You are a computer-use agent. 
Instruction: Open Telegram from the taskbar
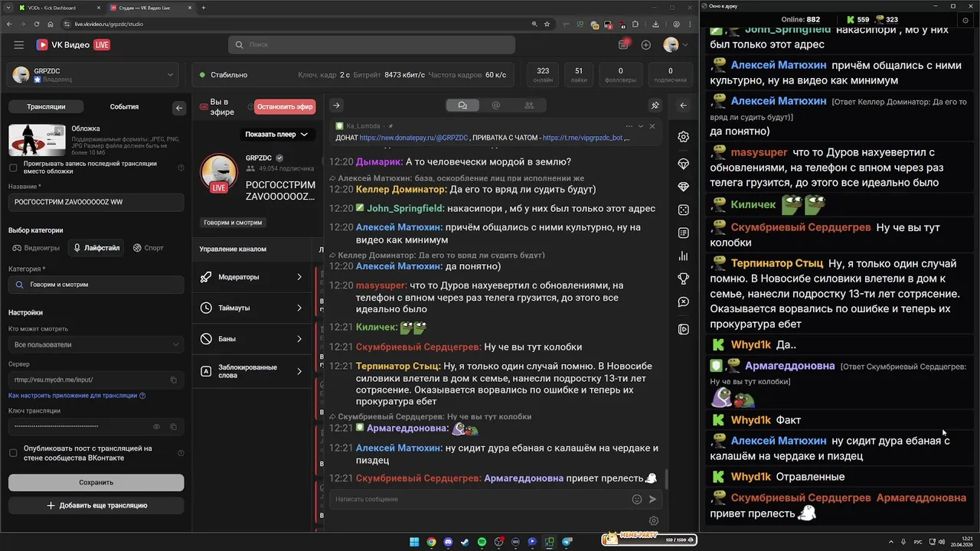pyautogui.click(x=567, y=542)
